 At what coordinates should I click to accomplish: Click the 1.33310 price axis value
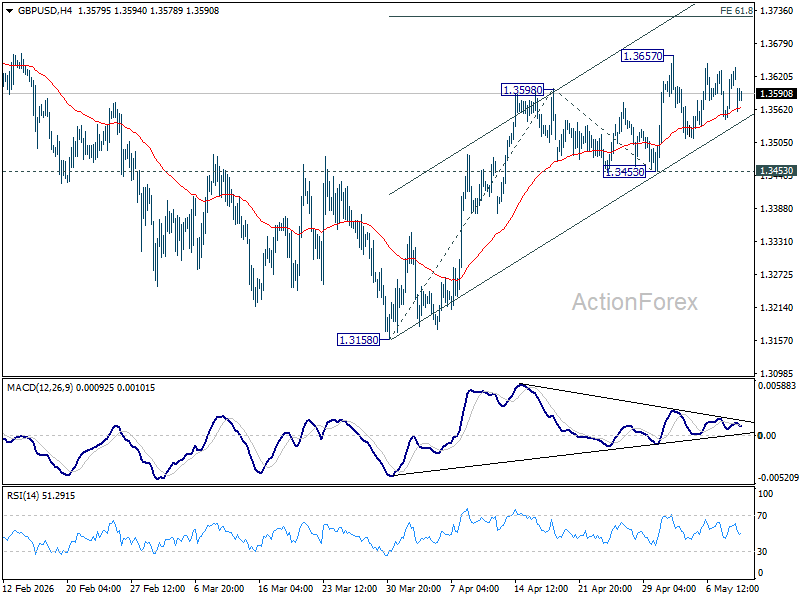pyautogui.click(x=777, y=242)
